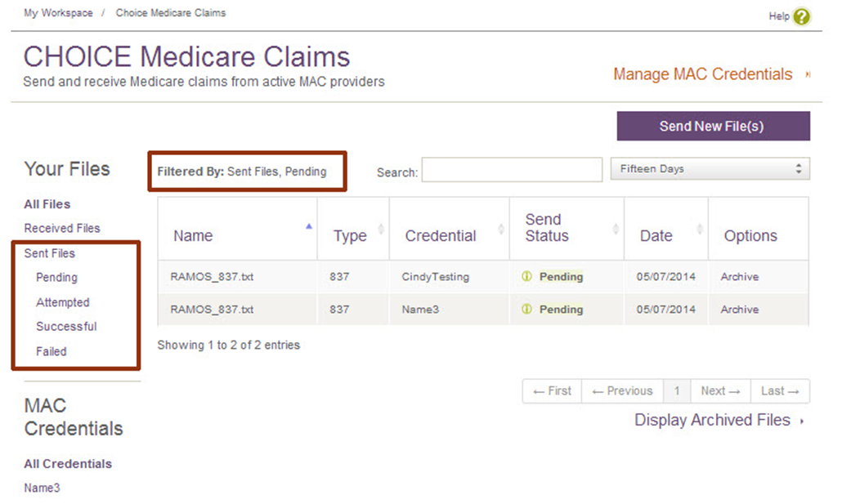842x504 pixels.
Task: Click the Send New File(s) button
Action: pyautogui.click(x=713, y=126)
